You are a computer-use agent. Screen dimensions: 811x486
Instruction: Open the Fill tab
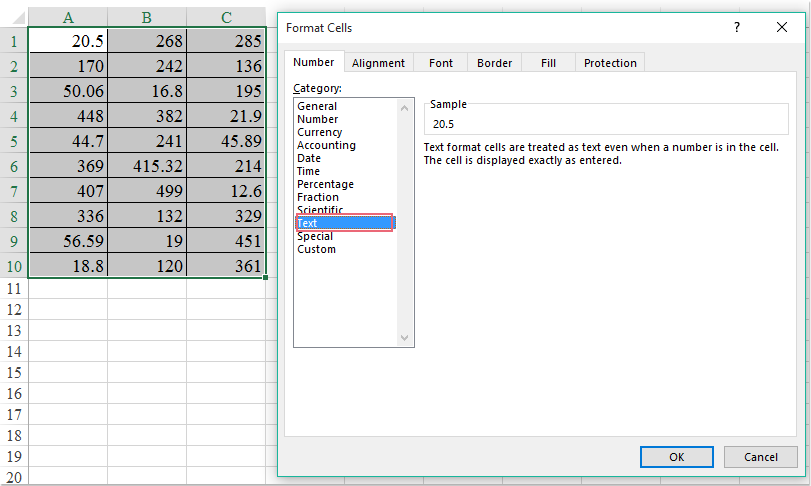click(548, 63)
